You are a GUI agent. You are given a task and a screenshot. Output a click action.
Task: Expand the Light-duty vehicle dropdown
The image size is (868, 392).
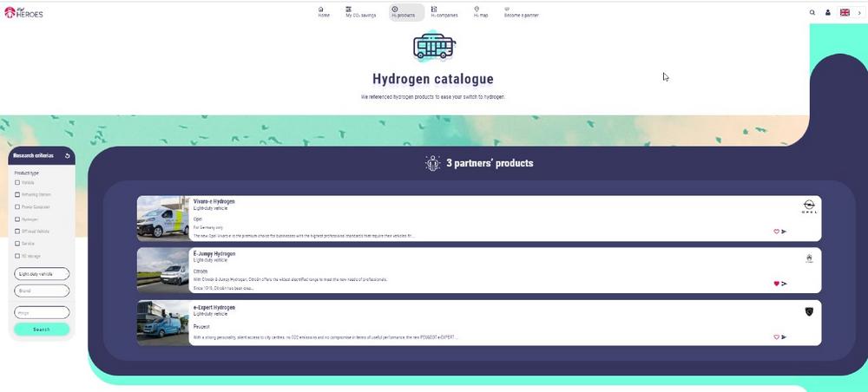42,274
